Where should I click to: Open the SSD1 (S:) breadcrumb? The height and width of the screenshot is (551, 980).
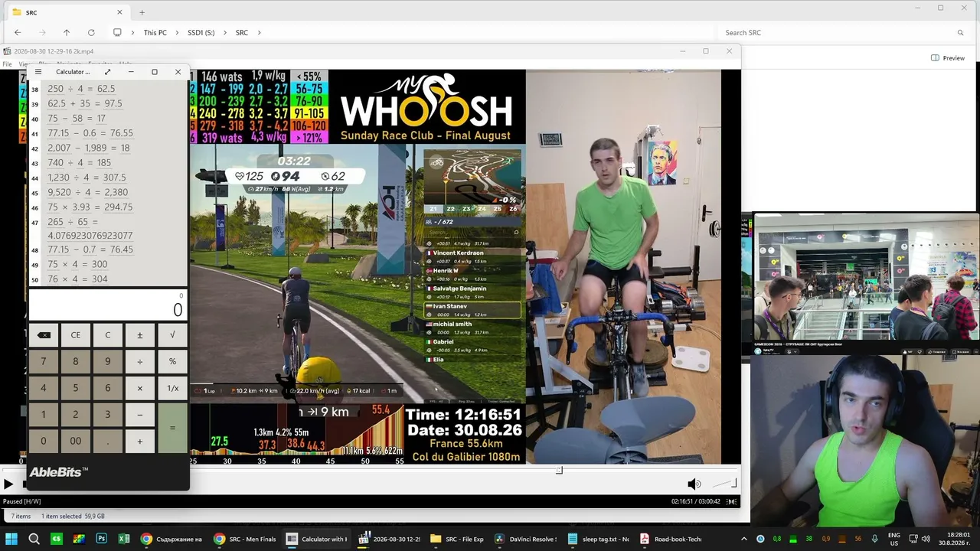pos(201,33)
